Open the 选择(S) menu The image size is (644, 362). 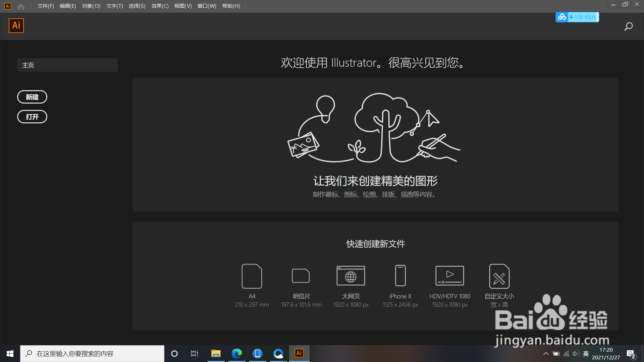(137, 6)
